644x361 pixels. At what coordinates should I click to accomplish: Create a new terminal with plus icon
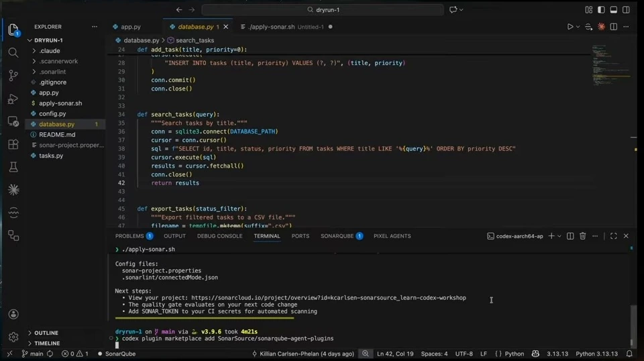click(551, 236)
